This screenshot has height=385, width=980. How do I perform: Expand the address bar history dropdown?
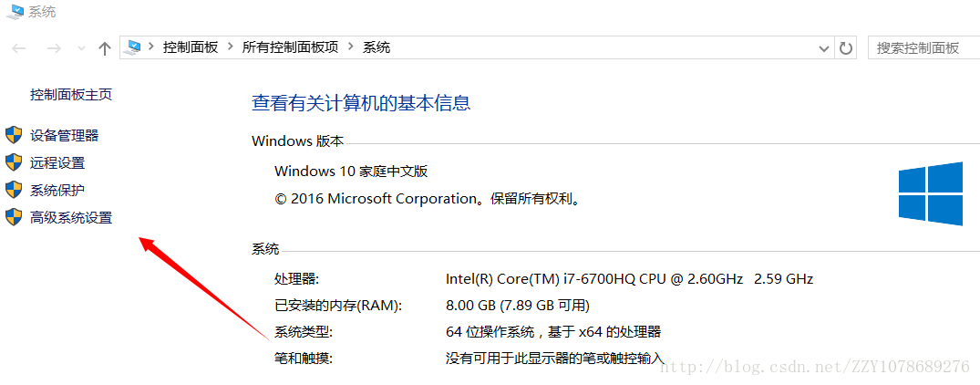(826, 48)
